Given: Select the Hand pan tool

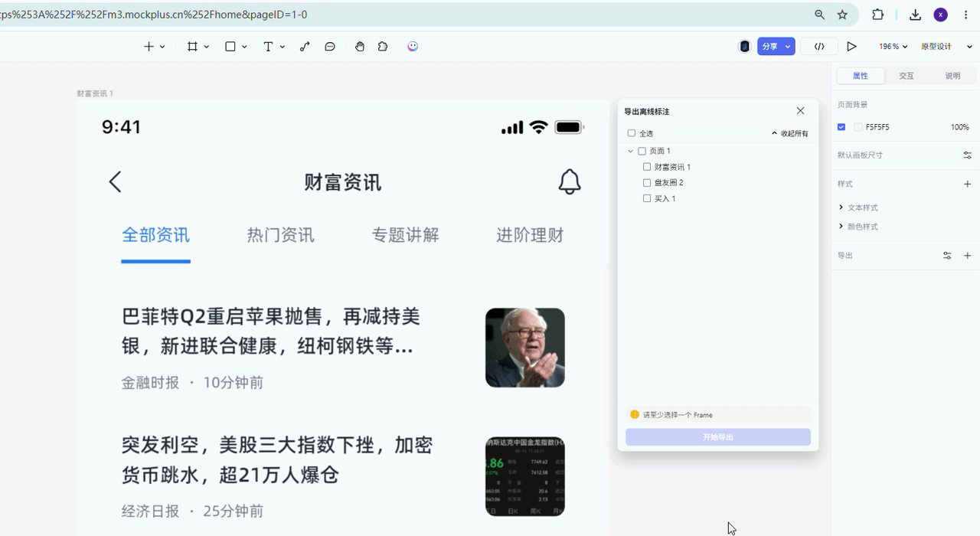Looking at the screenshot, I should coord(360,47).
